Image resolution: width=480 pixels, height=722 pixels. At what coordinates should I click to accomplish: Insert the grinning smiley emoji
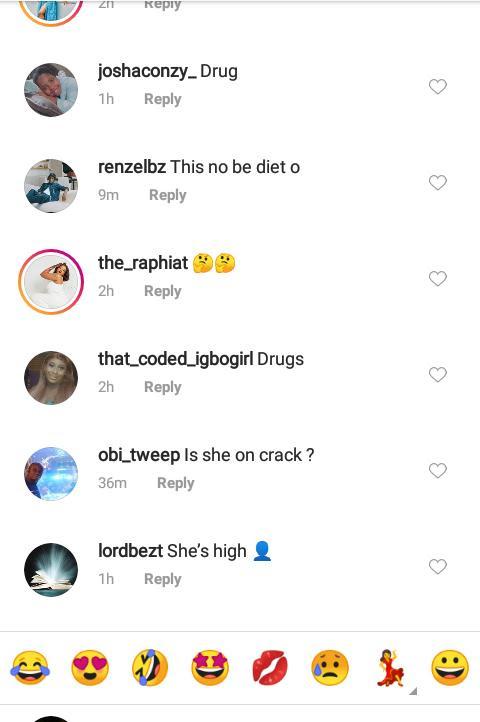[x=450, y=668]
